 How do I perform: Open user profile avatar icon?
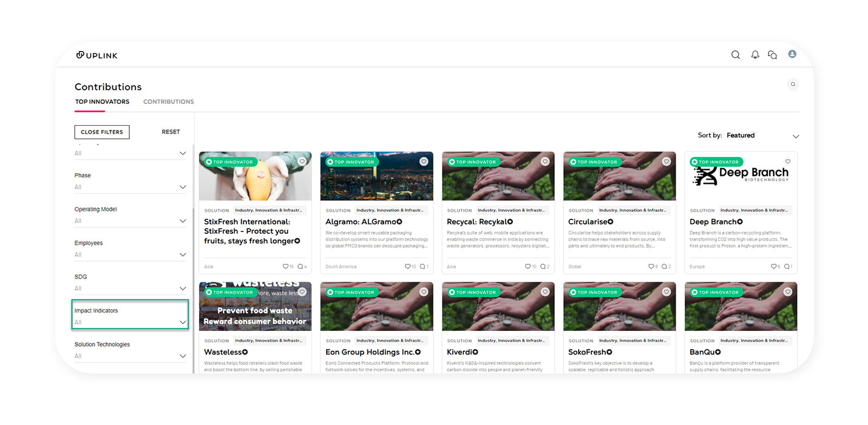(x=792, y=54)
